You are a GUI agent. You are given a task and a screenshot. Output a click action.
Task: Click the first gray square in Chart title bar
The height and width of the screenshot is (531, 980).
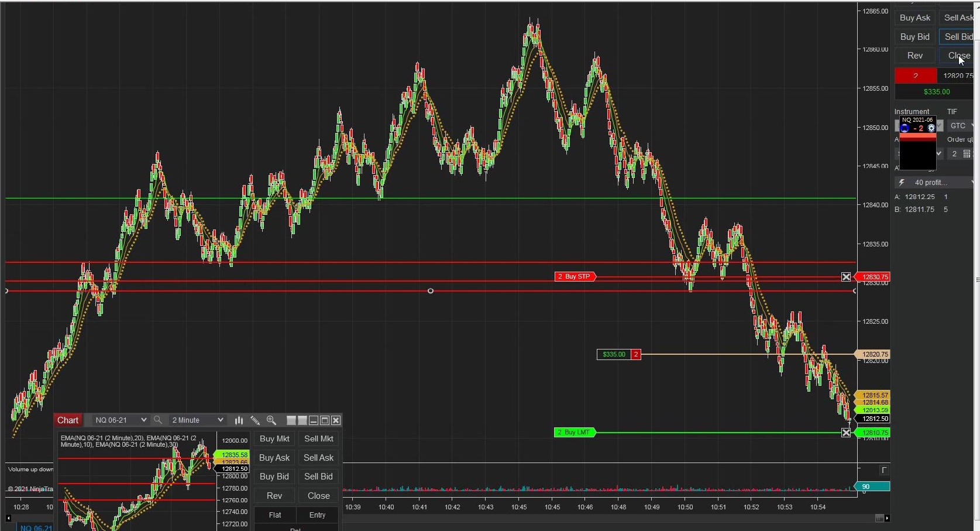tap(291, 420)
